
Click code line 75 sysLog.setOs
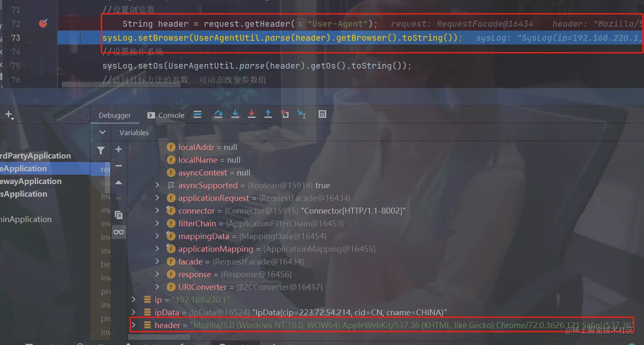(257, 66)
